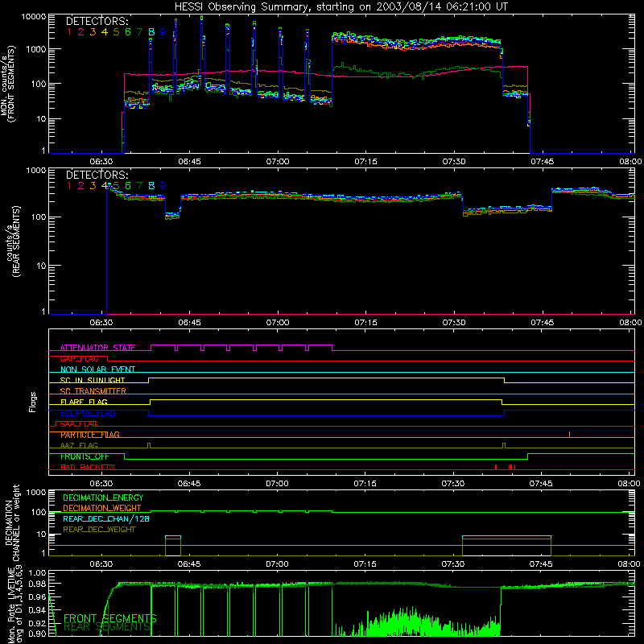This screenshot has height=644, width=644.
Task: Click detector 1 legend number in front segments plot
Action: 69,32
